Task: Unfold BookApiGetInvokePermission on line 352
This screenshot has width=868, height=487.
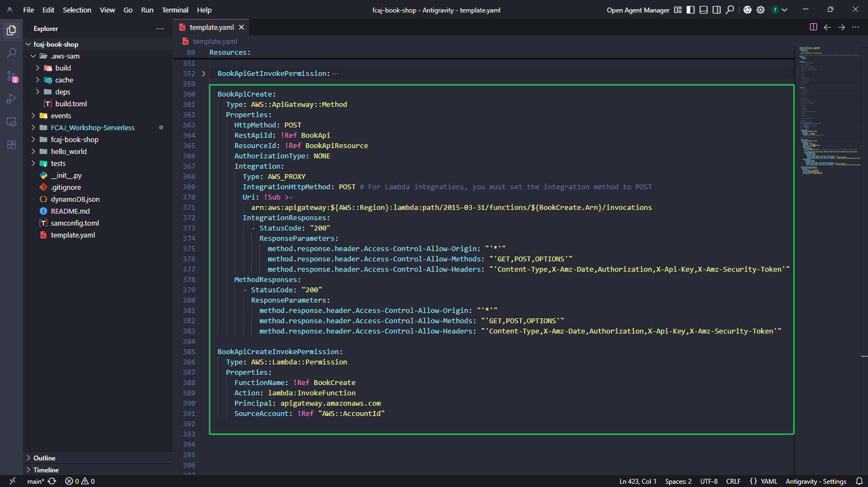Action: (x=203, y=74)
